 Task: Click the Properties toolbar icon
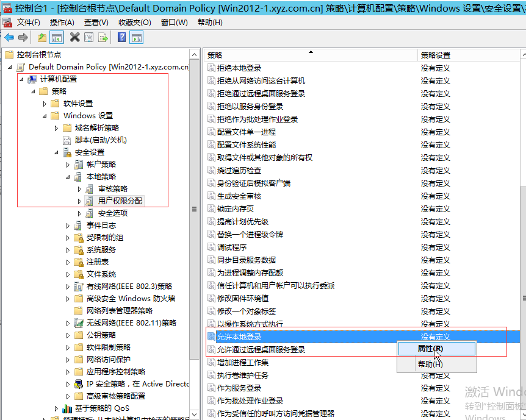click(89, 37)
